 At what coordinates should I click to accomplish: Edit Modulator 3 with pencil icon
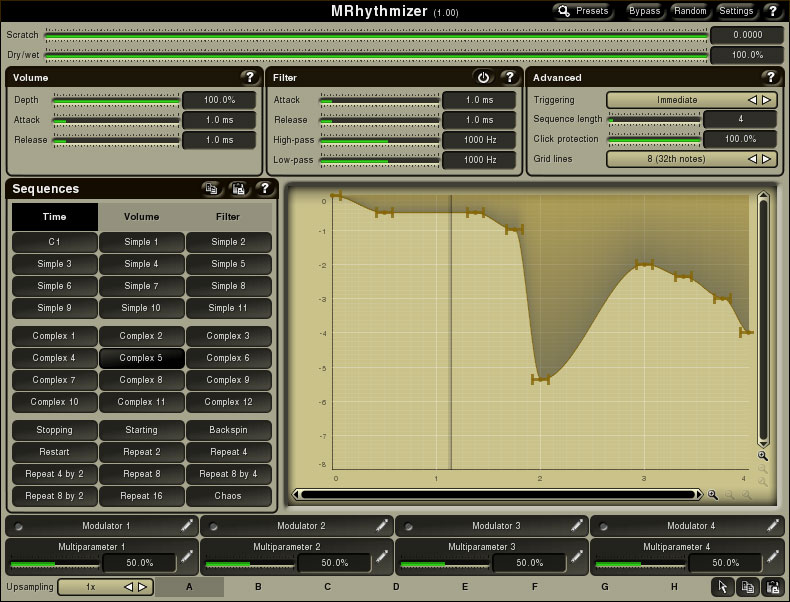pos(577,525)
